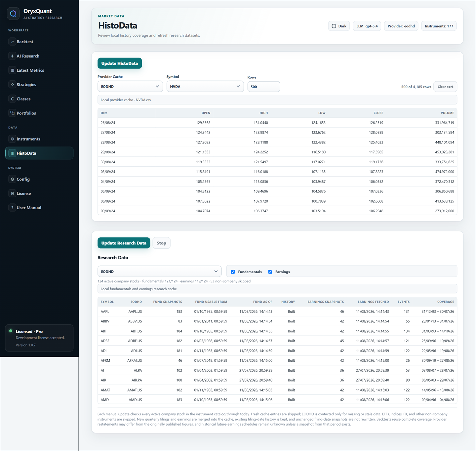Click the Update Research Data button
This screenshot has height=451, width=476.
point(124,243)
